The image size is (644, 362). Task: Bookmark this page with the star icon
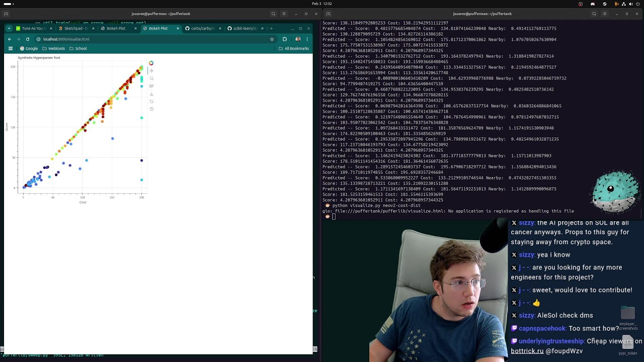pos(272,39)
